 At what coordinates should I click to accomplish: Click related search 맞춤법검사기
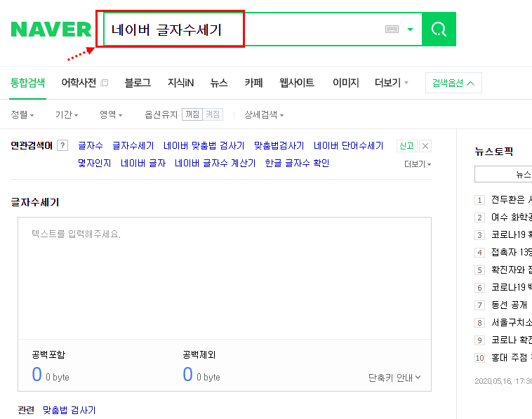click(279, 145)
